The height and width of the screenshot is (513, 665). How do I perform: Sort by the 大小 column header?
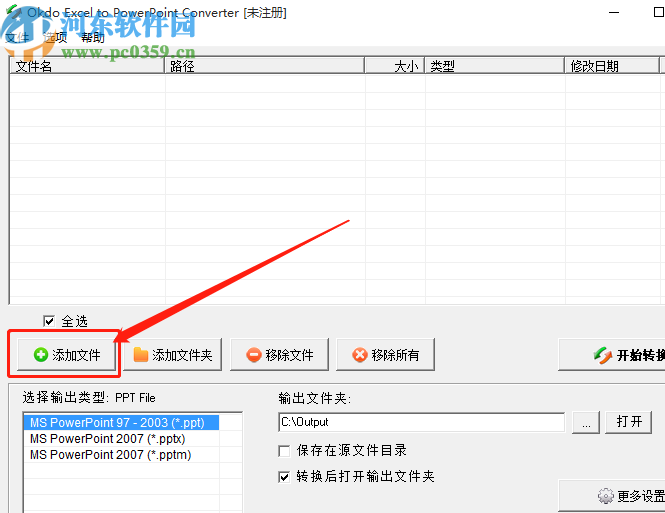pyautogui.click(x=395, y=66)
